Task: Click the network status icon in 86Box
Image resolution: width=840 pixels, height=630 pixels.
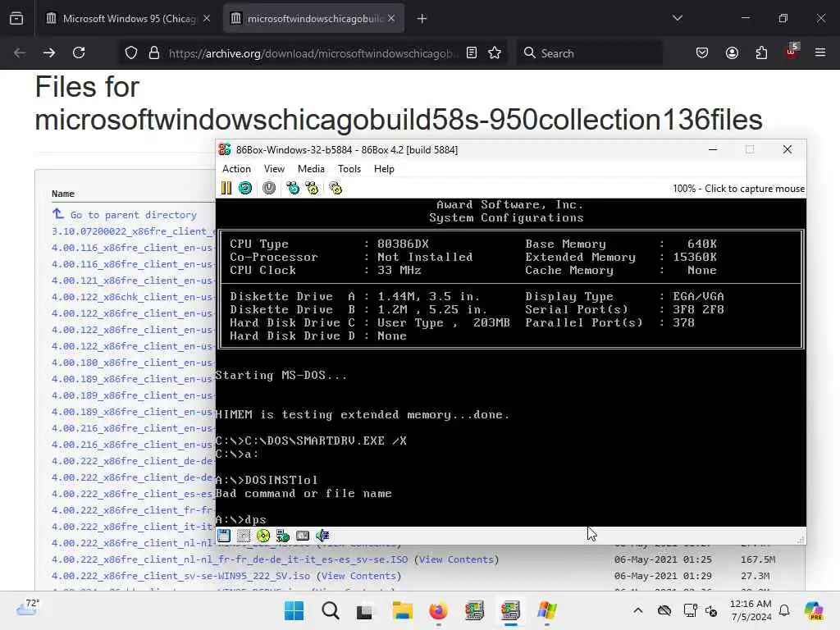Action: [283, 536]
